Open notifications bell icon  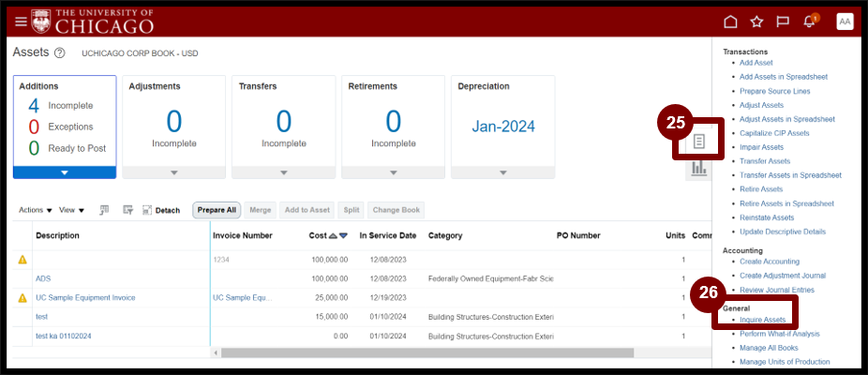[x=809, y=22]
